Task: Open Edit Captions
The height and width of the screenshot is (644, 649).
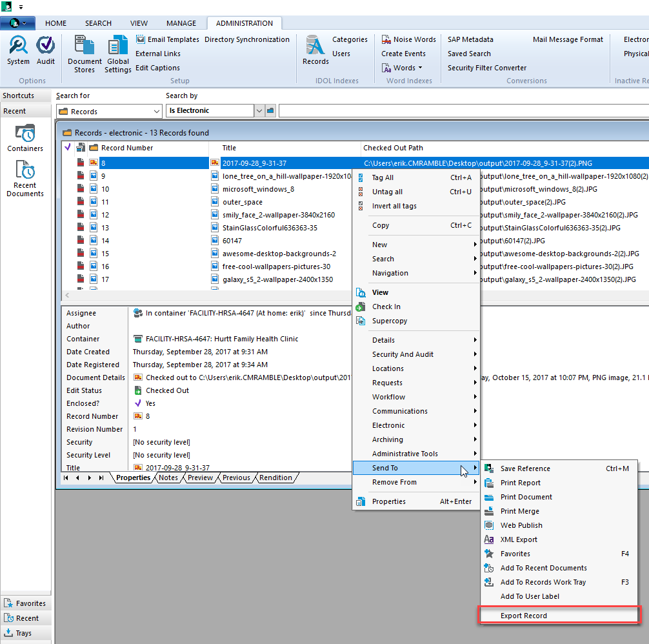Action: (x=157, y=68)
